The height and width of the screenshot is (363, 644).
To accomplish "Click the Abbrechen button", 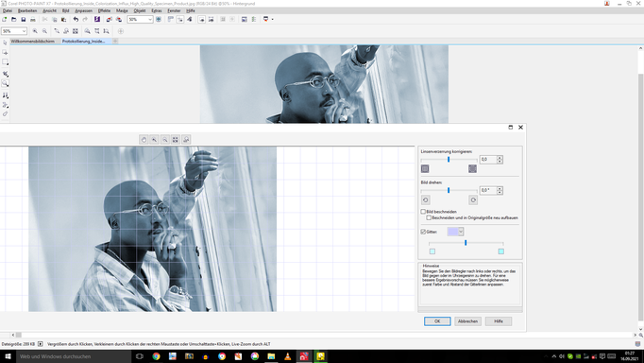I will pos(467,321).
